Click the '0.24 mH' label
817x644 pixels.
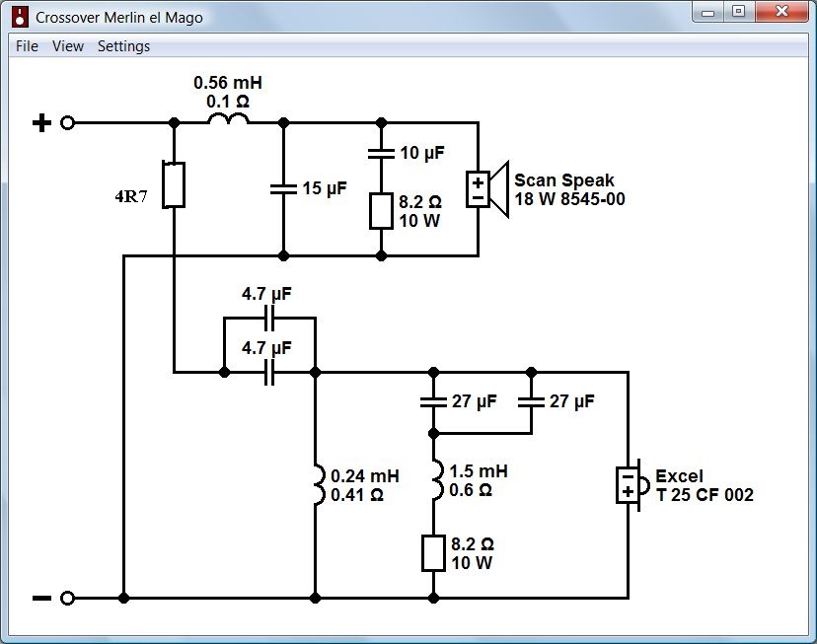(365, 475)
